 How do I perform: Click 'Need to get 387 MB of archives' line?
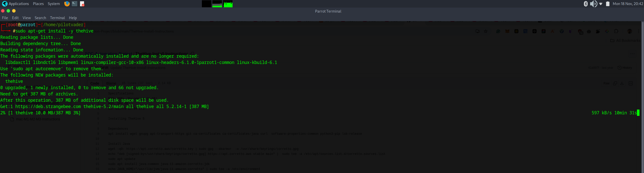39,94
